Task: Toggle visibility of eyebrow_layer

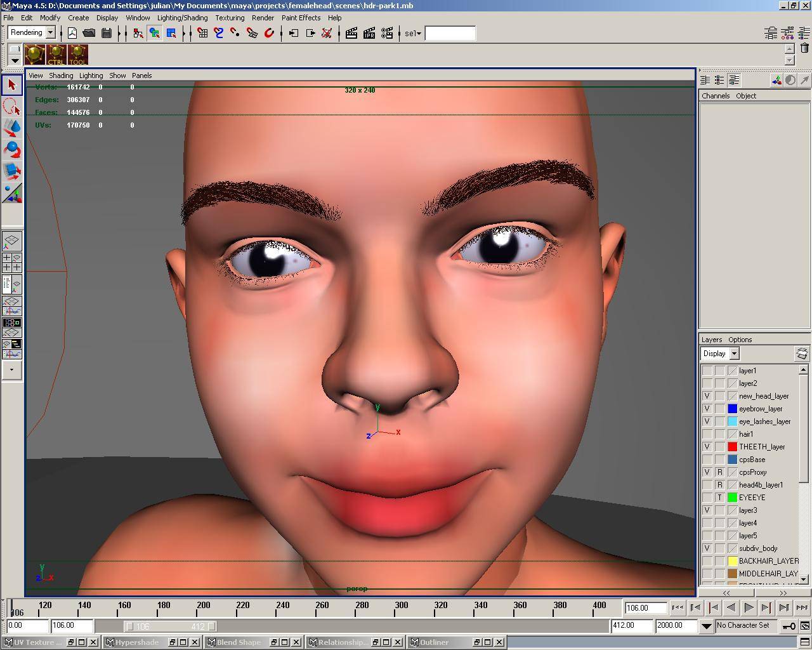Action: [707, 409]
